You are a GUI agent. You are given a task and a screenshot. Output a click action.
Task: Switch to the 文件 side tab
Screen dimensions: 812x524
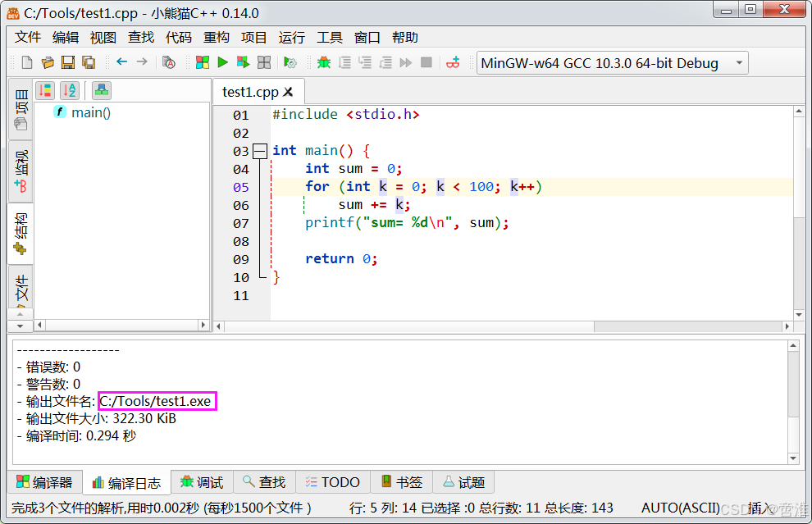(21, 287)
